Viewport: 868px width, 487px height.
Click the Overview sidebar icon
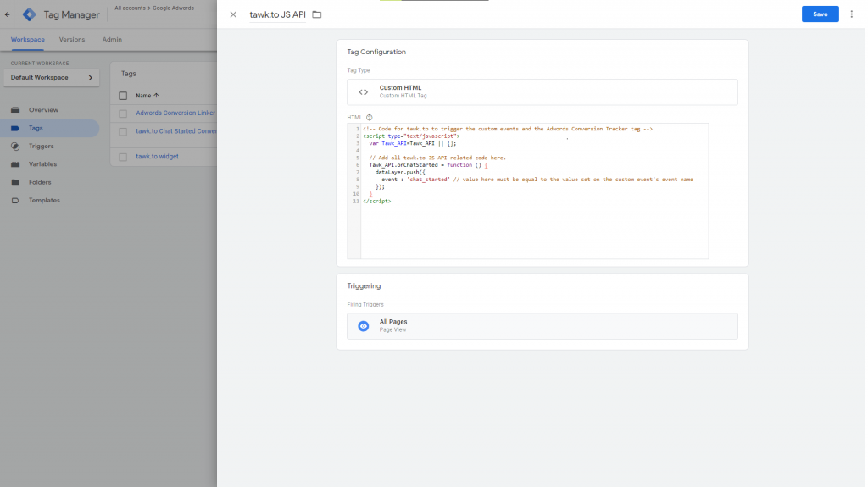click(15, 109)
